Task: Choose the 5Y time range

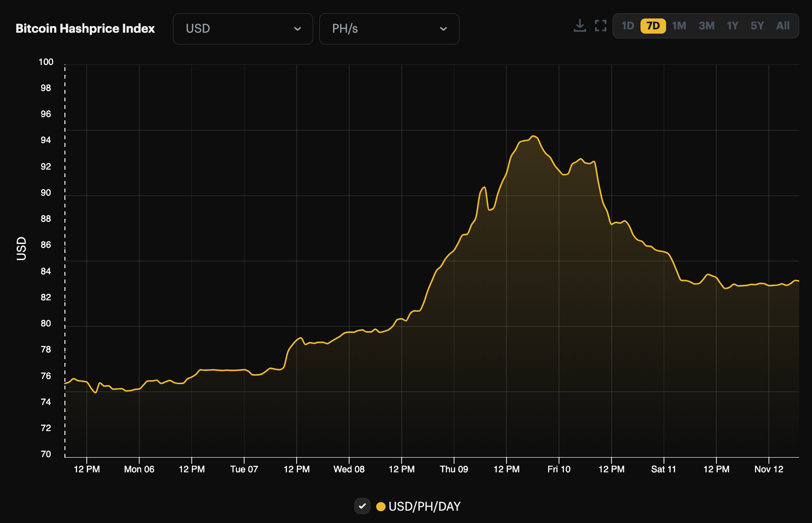Action: tap(757, 26)
